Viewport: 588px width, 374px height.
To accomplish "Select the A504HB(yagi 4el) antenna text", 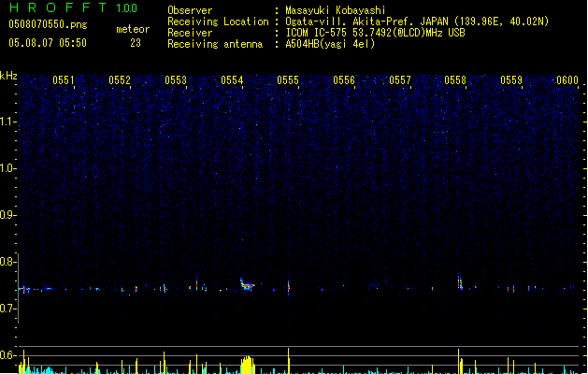I will pos(330,44).
